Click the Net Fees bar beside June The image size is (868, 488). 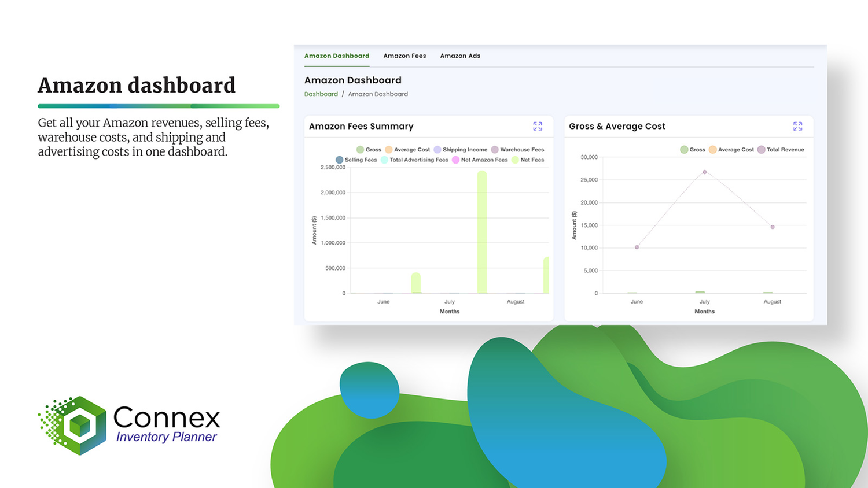(x=416, y=283)
